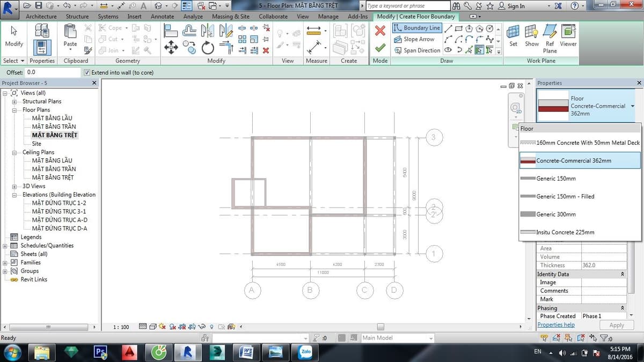Collapse the Floor Plans tree node
The image size is (644, 362).
14,110
